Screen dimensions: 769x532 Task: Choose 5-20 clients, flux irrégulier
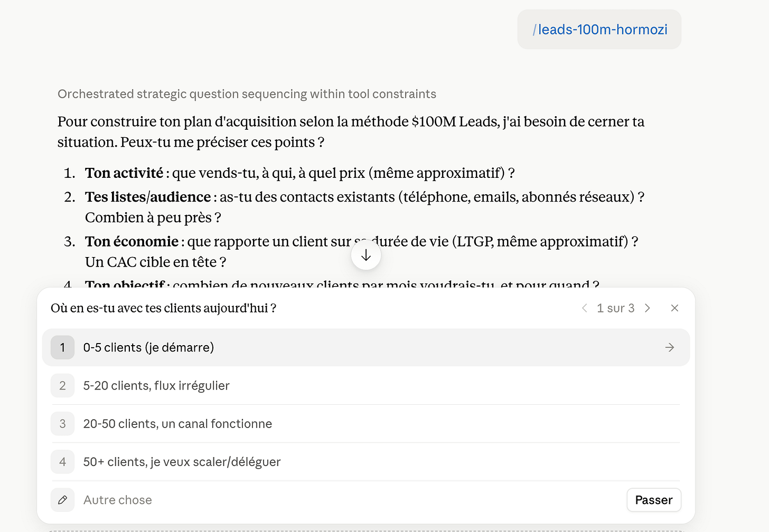pyautogui.click(x=366, y=385)
